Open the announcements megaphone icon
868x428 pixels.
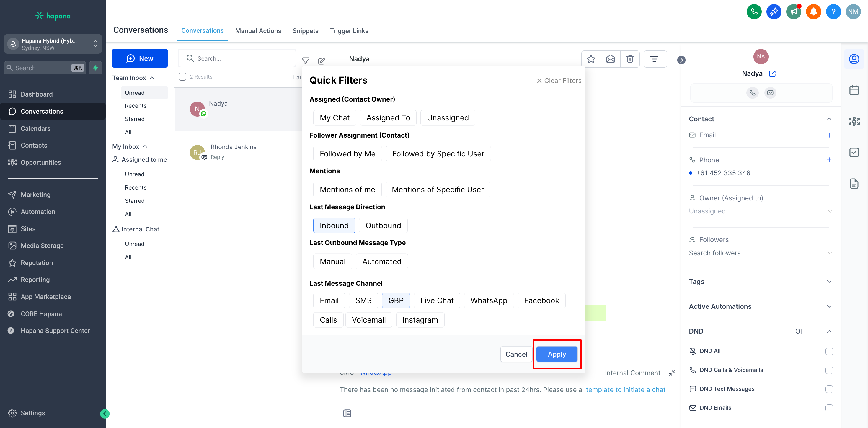pos(793,12)
